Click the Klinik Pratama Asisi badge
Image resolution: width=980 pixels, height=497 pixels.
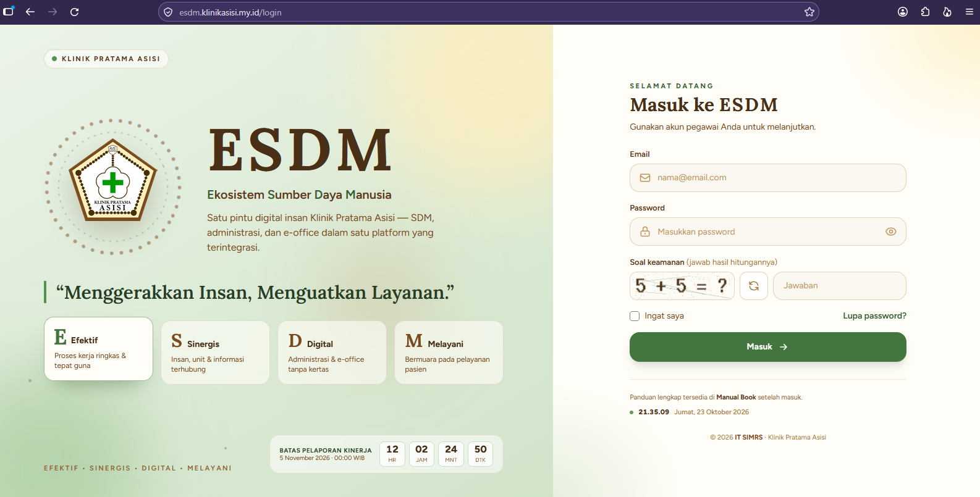pyautogui.click(x=106, y=59)
